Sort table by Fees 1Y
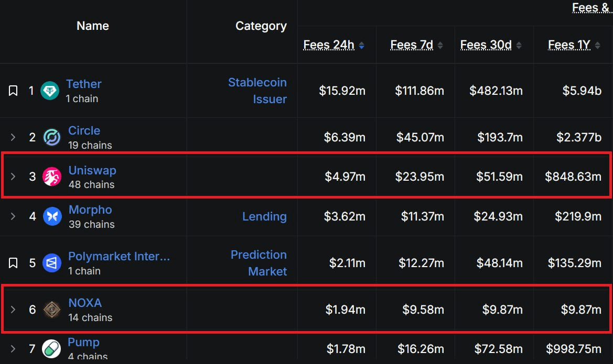The height and width of the screenshot is (364, 613). pos(574,45)
